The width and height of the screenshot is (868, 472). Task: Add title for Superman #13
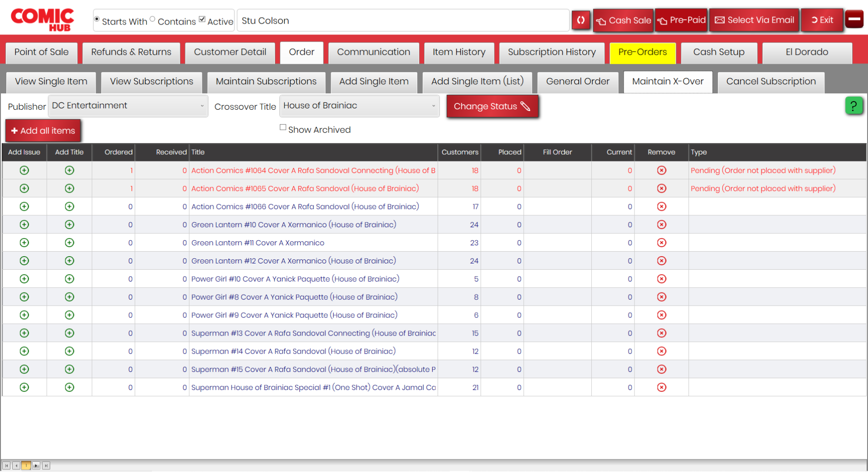click(69, 333)
